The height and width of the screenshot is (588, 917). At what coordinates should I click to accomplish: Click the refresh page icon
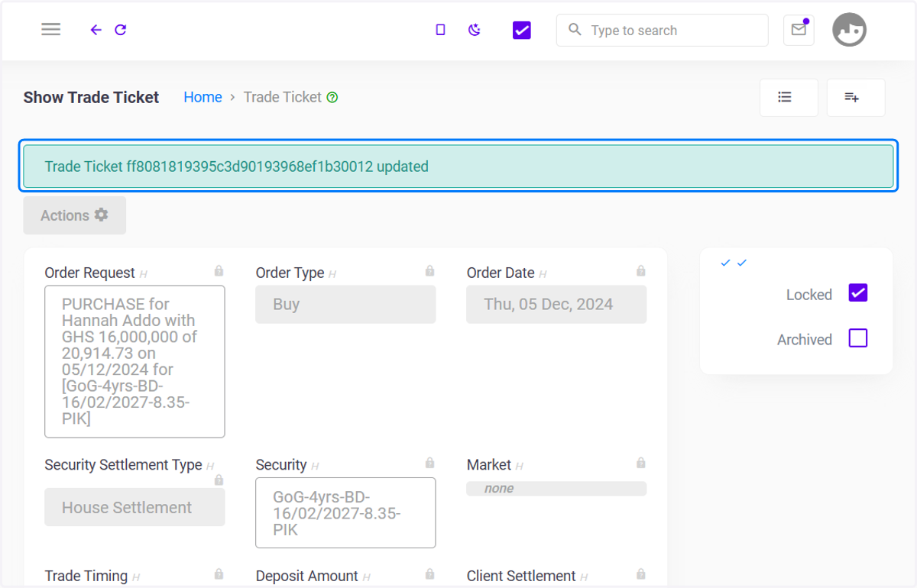(x=121, y=30)
